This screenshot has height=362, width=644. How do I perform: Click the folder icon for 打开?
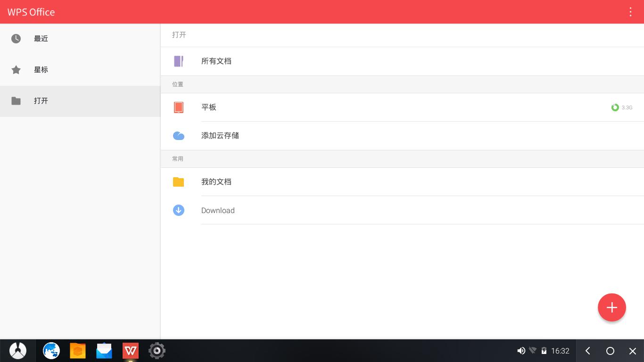(x=16, y=101)
